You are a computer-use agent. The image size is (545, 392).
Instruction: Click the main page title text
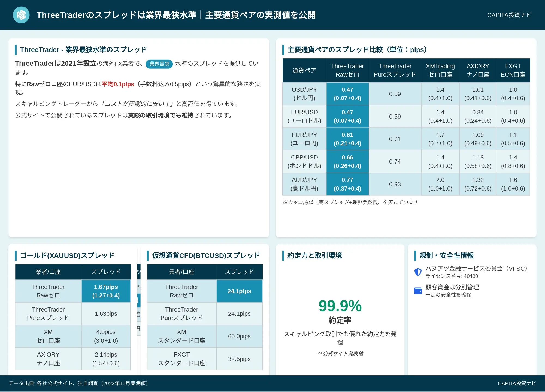[x=176, y=15]
